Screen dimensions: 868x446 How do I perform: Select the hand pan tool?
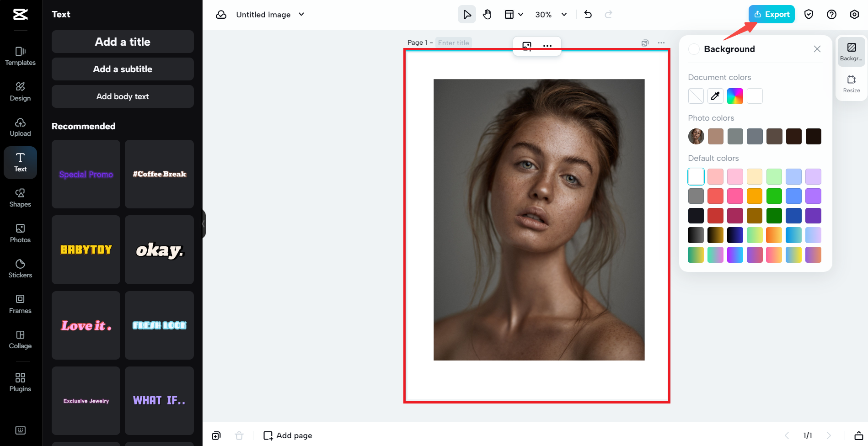pos(487,15)
